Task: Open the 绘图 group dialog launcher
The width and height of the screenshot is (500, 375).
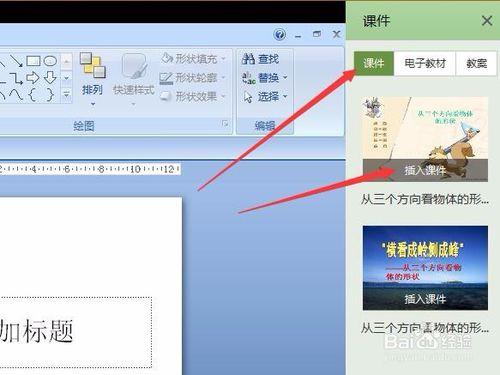Action: [x=225, y=124]
